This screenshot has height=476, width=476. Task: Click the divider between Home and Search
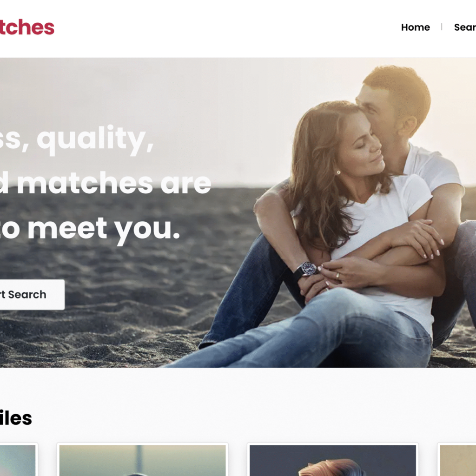442,27
